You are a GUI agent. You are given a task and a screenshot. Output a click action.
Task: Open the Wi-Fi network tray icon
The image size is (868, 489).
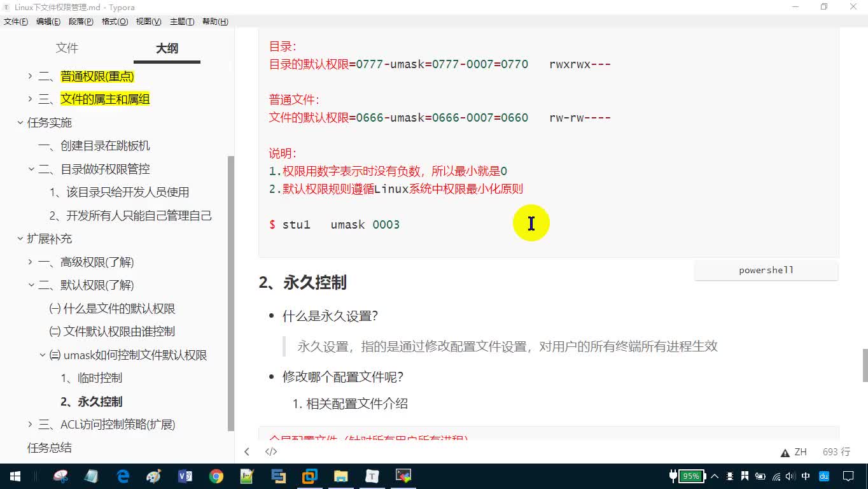click(x=776, y=476)
